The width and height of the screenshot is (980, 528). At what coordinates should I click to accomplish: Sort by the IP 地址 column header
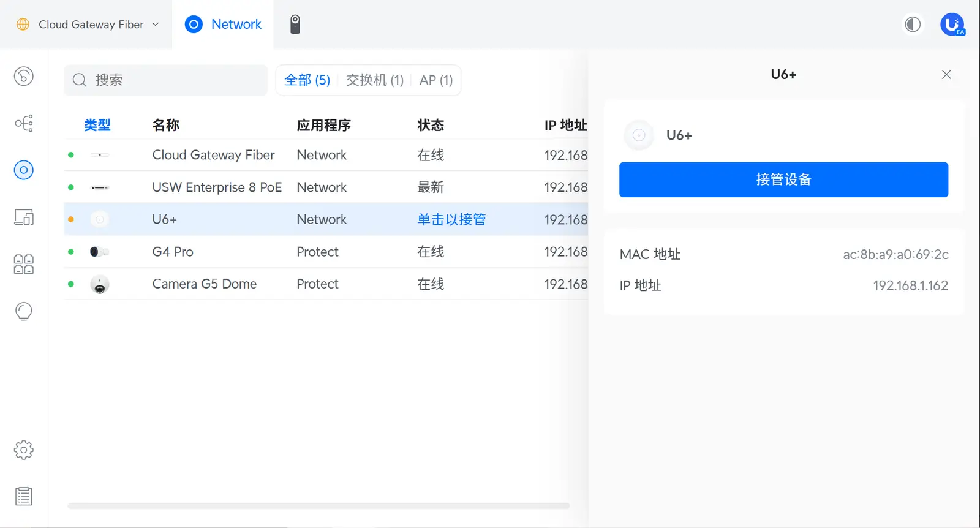point(565,125)
